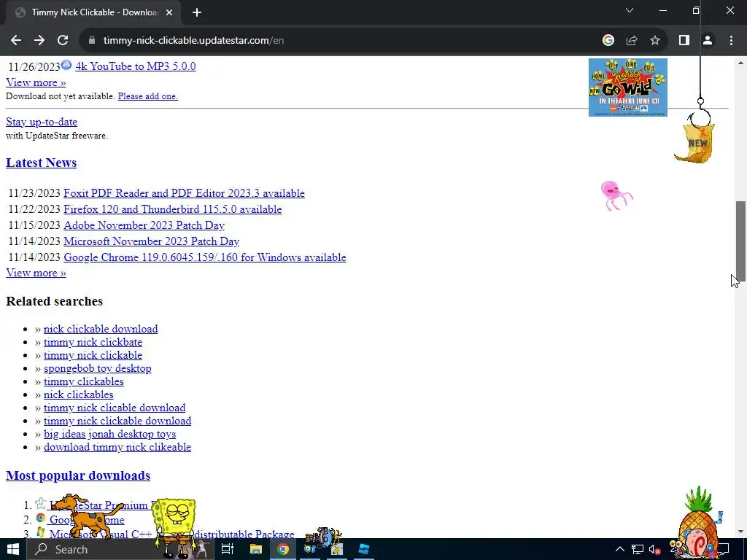Open the Google account icon in address bar

click(x=608, y=41)
